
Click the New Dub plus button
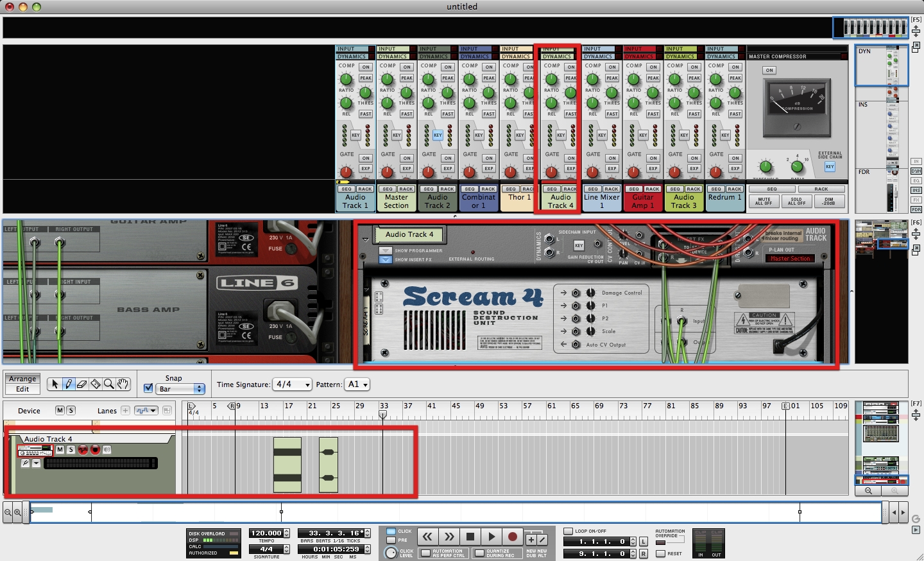pos(531,540)
